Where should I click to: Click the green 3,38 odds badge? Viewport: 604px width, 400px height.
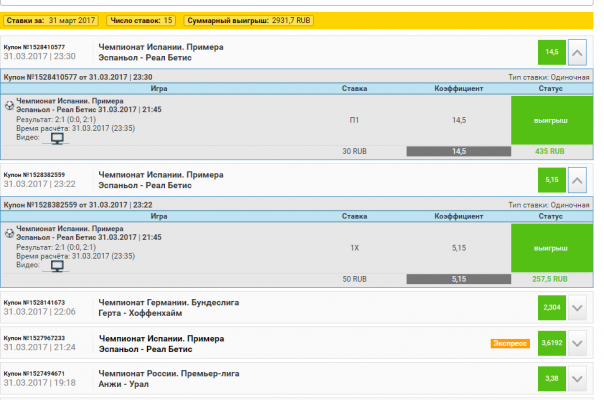[552, 378]
